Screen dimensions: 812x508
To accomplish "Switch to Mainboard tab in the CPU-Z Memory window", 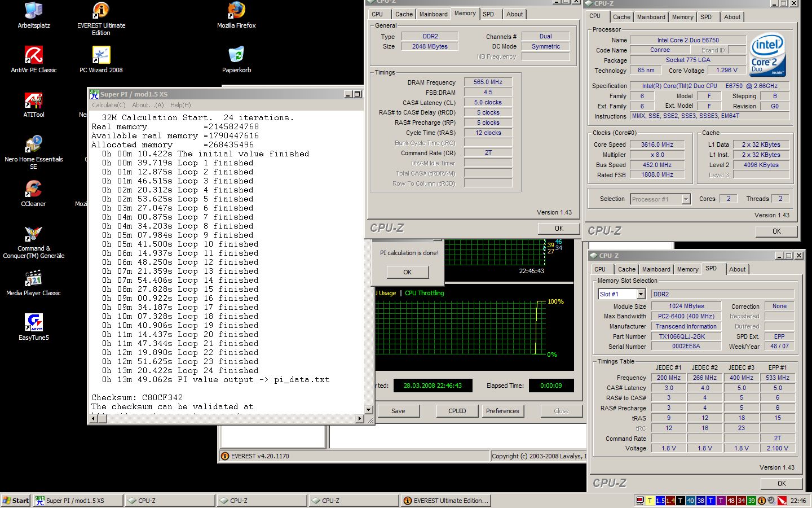I will click(433, 14).
